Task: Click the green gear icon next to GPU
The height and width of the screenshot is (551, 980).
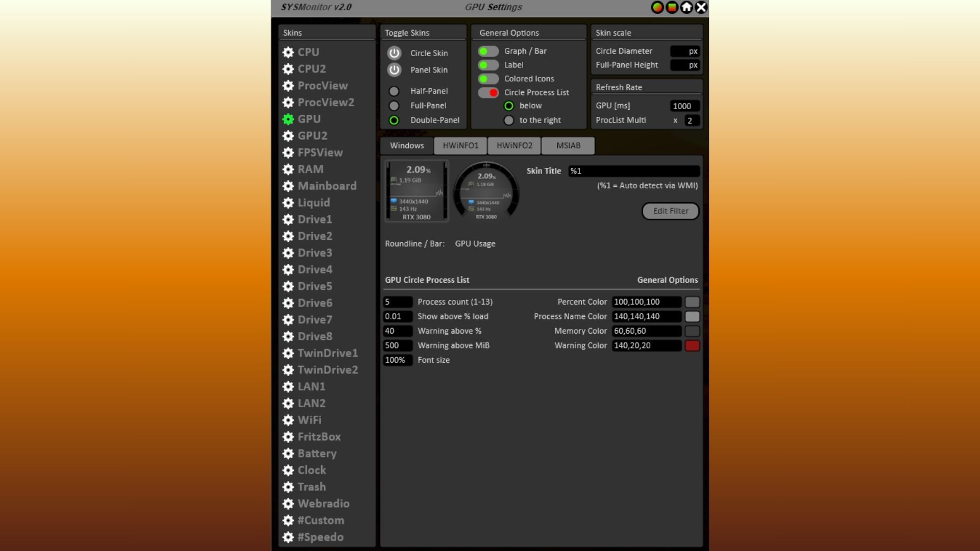Action: pos(288,119)
